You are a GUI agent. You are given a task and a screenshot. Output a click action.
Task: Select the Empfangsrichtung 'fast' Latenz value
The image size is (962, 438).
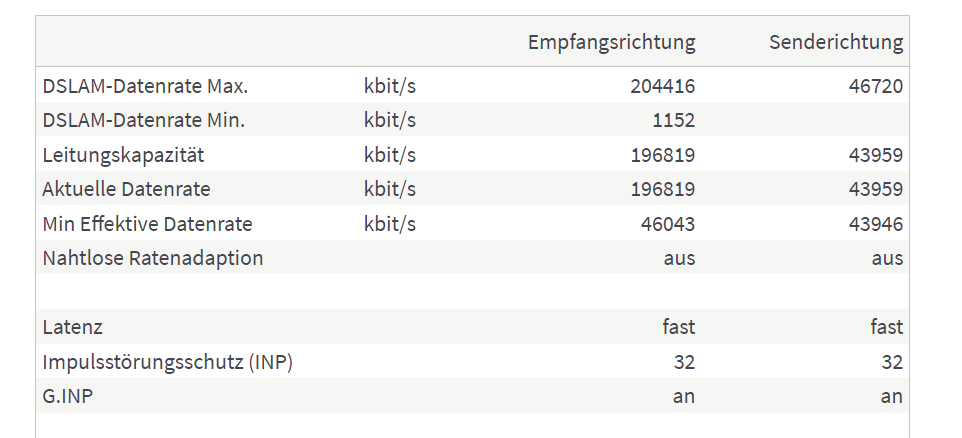(x=679, y=327)
